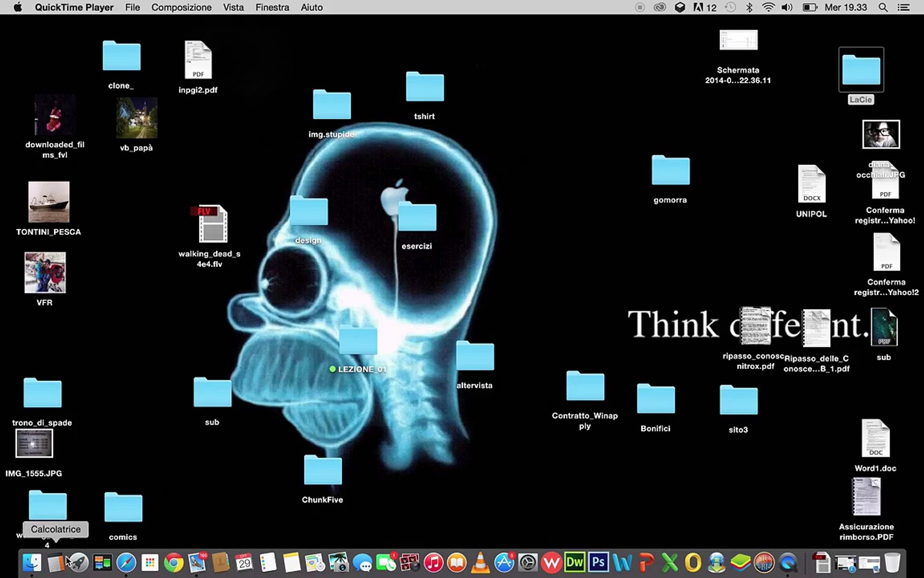Stop screen recording via menu bar button
924x578 pixels.
640,7
